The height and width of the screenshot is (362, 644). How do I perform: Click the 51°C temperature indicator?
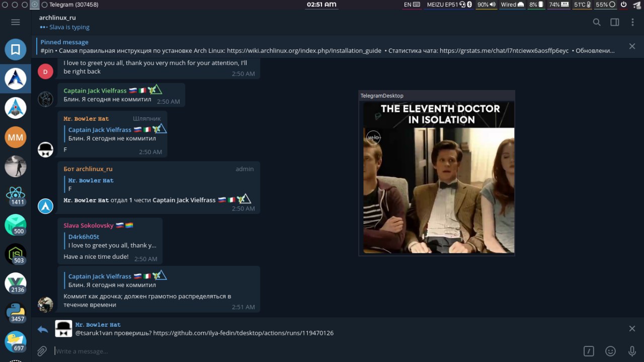click(x=583, y=5)
